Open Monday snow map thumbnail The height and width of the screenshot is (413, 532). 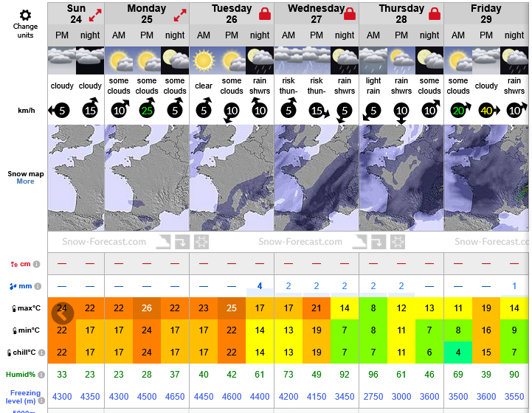(147, 178)
